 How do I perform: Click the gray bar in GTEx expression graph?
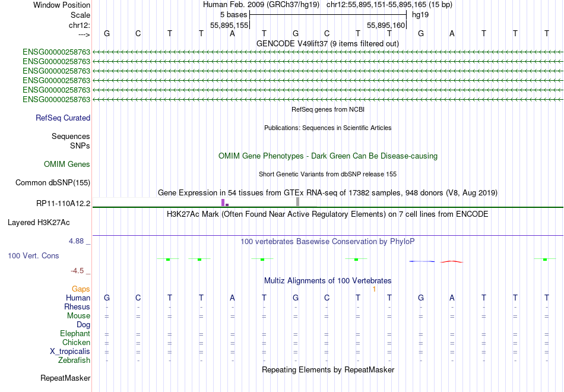click(298, 202)
